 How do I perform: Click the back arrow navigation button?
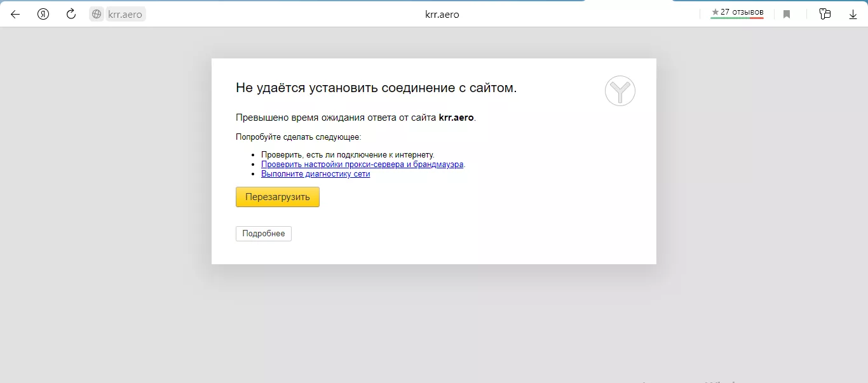(15, 14)
